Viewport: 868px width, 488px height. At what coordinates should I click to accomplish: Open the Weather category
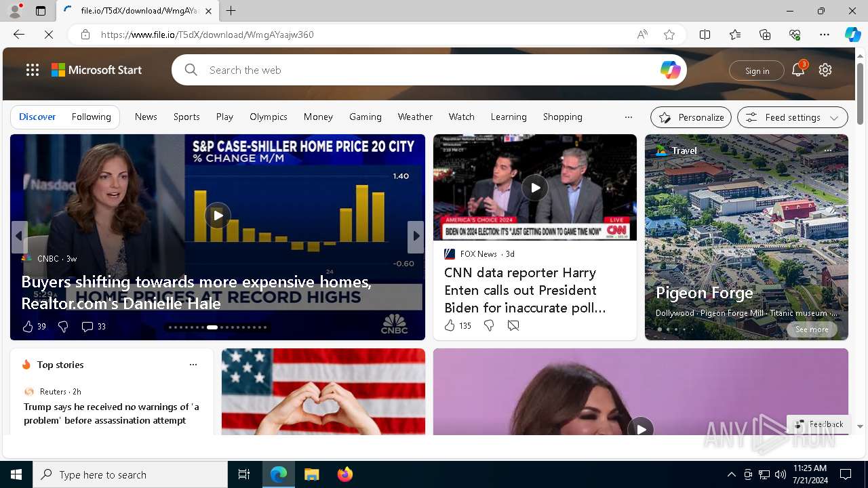tap(415, 117)
